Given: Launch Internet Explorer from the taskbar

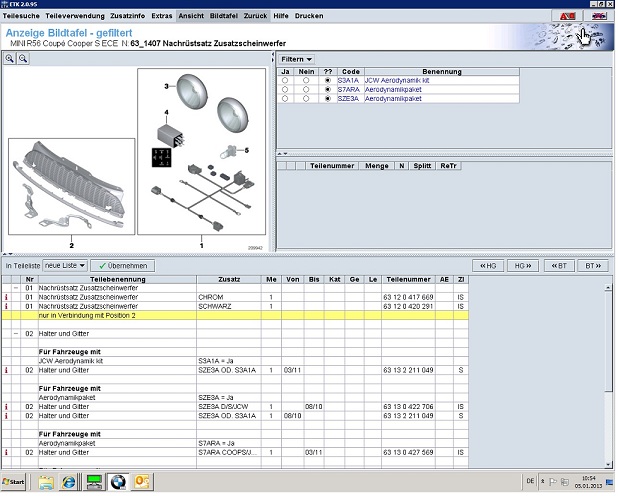Looking at the screenshot, I should [x=69, y=482].
